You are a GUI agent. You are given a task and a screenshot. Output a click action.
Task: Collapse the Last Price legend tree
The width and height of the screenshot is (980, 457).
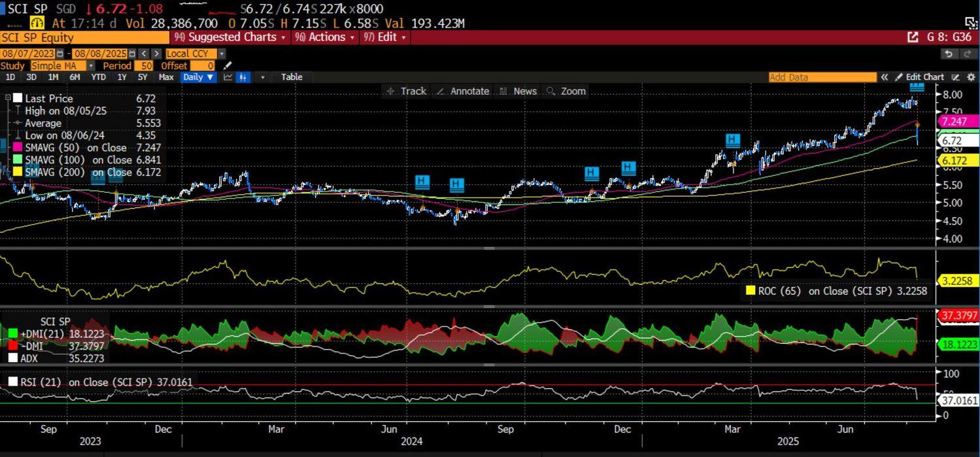[x=8, y=98]
